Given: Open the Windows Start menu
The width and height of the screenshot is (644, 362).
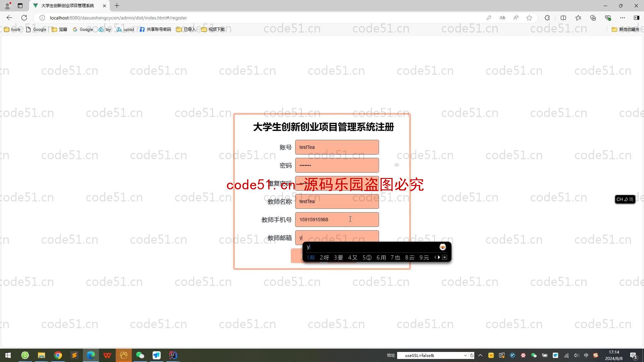Looking at the screenshot, I should 8,355.
